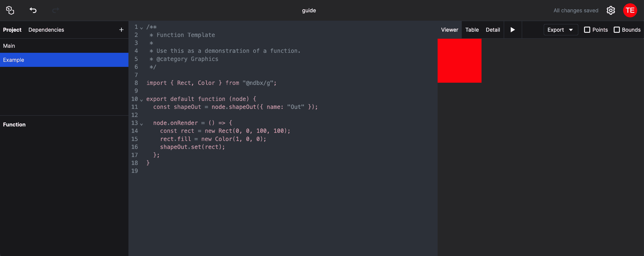Switch to the Viewer tab
The width and height of the screenshot is (644, 256).
(x=449, y=30)
